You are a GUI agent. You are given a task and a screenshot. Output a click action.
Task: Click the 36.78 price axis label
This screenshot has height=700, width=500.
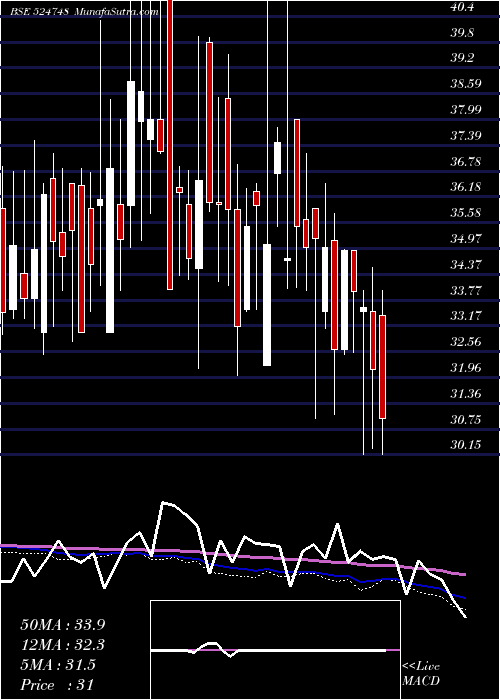click(x=466, y=162)
